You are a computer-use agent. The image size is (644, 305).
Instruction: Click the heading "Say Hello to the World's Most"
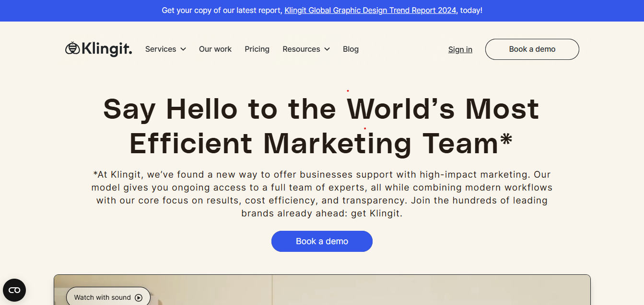[321, 109]
